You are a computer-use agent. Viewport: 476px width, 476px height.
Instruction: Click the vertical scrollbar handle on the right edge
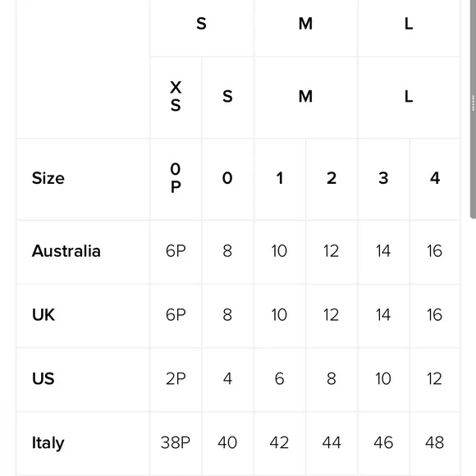click(474, 109)
